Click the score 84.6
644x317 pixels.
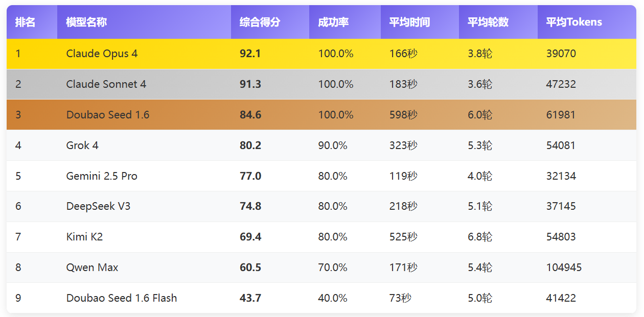[x=250, y=115]
